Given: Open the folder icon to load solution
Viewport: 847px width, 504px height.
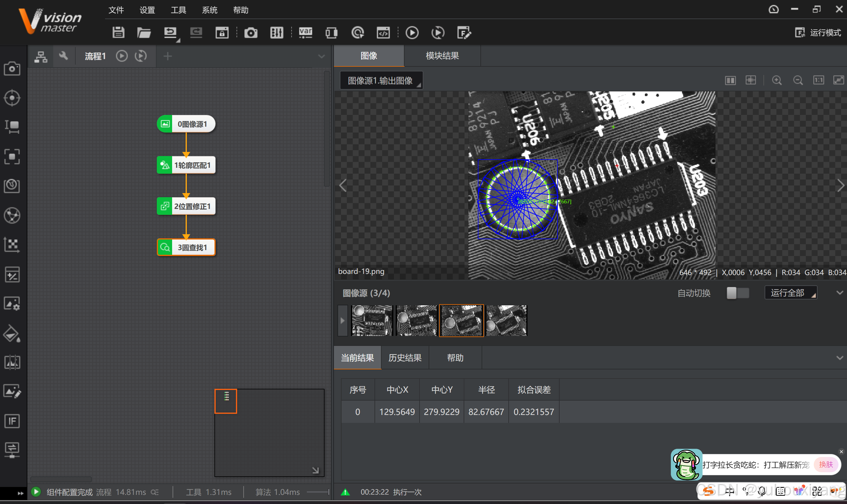Looking at the screenshot, I should point(144,33).
